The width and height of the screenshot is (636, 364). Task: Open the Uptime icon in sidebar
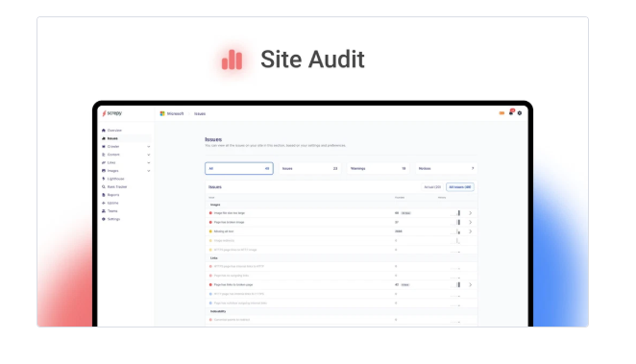tap(104, 203)
